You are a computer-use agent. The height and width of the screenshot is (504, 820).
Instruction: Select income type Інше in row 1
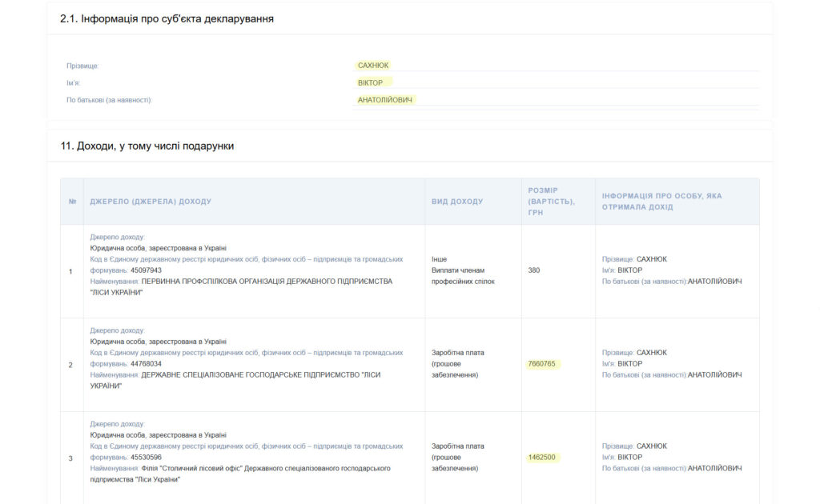(440, 259)
